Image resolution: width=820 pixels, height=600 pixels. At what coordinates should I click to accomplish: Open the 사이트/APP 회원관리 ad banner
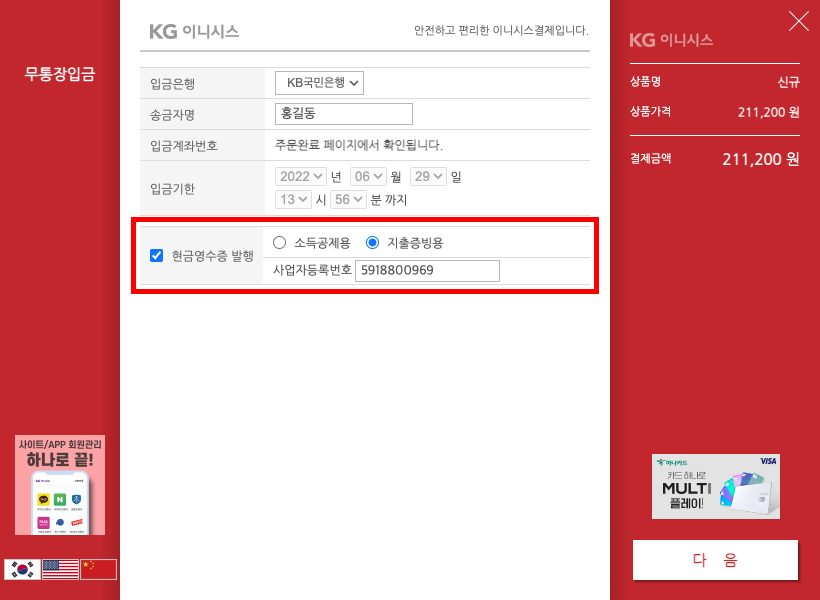(x=60, y=485)
